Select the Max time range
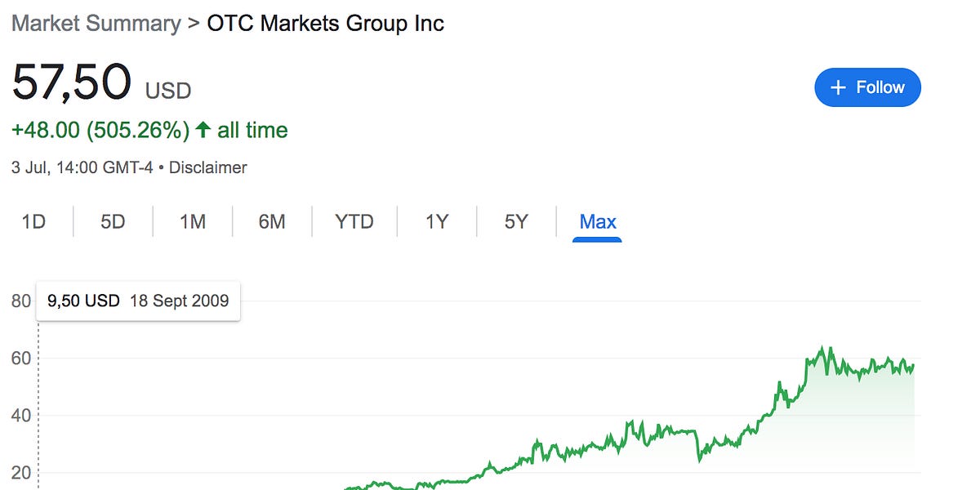 (597, 221)
